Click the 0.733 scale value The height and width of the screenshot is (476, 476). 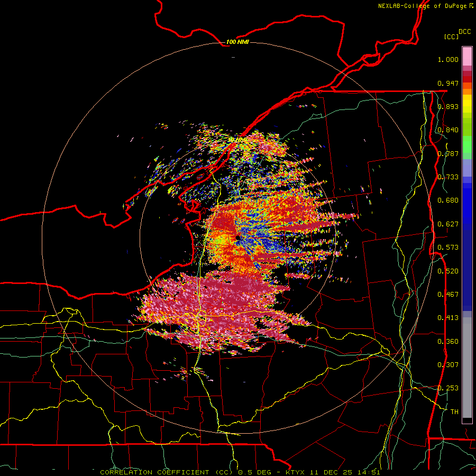point(448,177)
